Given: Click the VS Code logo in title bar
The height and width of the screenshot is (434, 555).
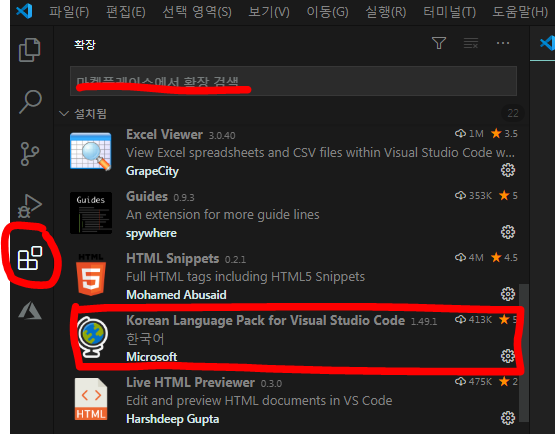Looking at the screenshot, I should (24, 11).
